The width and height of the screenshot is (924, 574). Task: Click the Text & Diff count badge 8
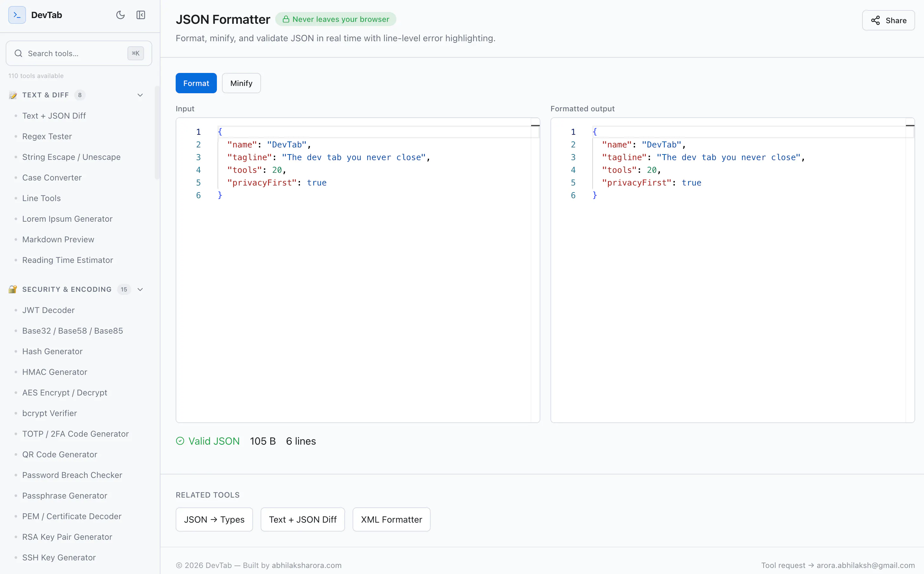point(80,95)
